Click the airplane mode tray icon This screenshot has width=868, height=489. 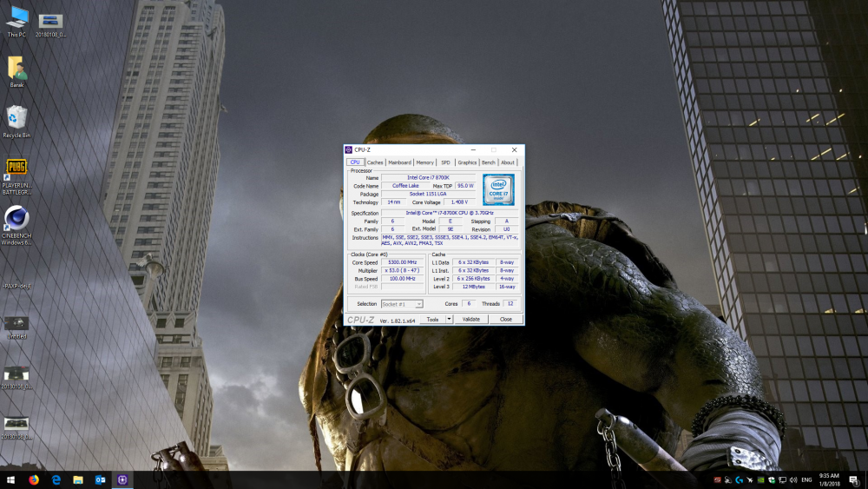point(750,479)
